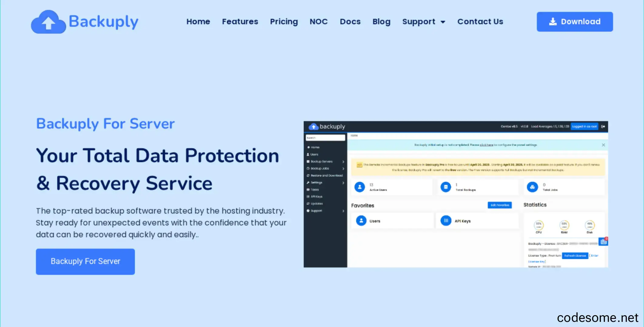The image size is (644, 327).
Task: Click the CPU usage gauge
Action: (x=538, y=226)
